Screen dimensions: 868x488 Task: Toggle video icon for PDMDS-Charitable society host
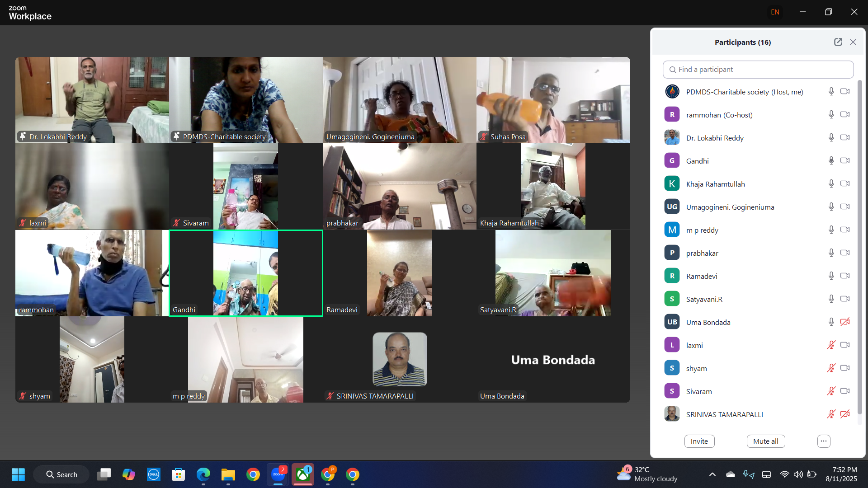tap(845, 92)
